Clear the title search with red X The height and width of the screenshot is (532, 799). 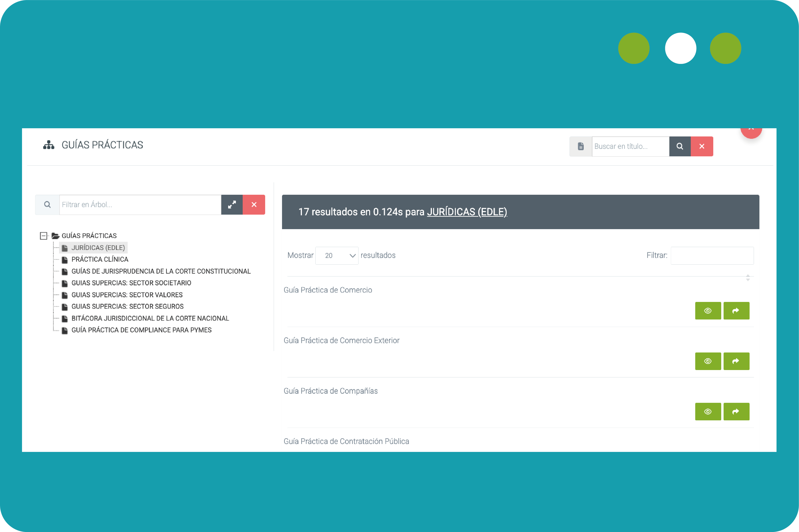pos(702,146)
